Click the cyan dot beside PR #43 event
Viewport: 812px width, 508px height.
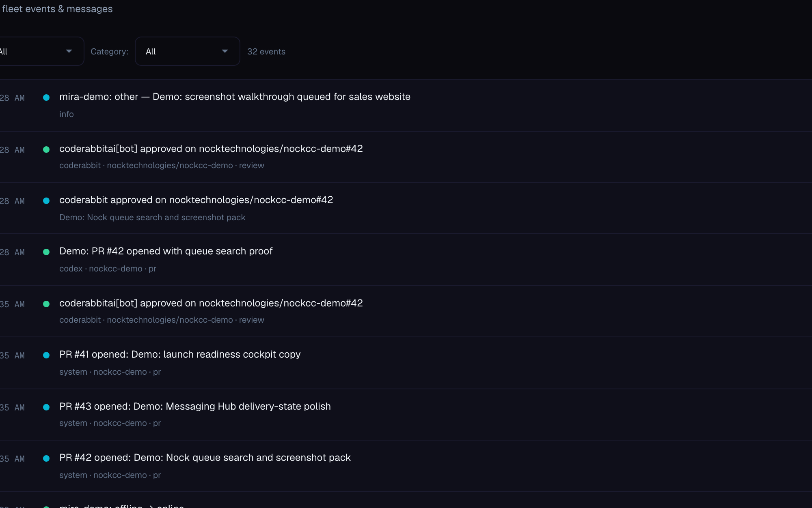pos(46,407)
